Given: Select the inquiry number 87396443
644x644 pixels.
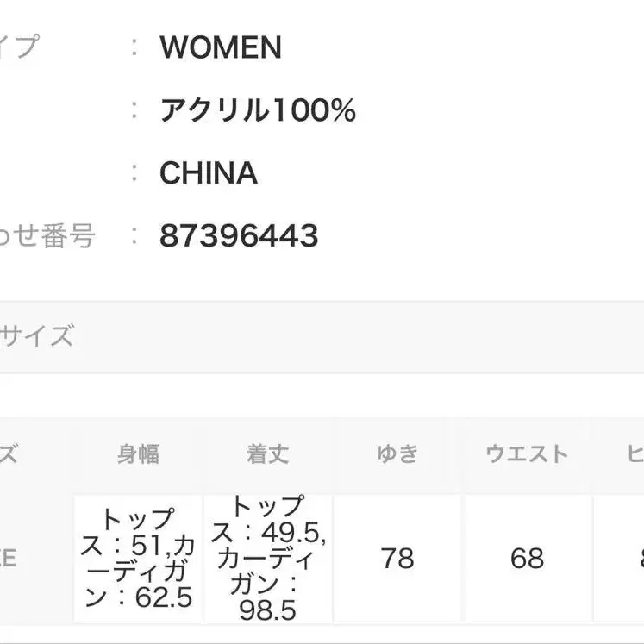Looking at the screenshot, I should point(239,235).
